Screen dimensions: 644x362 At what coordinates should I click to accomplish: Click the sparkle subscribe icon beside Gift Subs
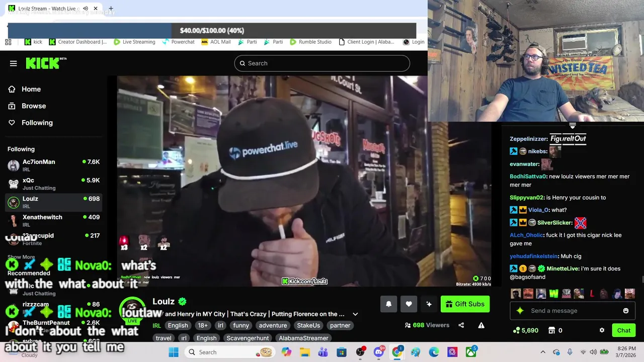click(429, 304)
